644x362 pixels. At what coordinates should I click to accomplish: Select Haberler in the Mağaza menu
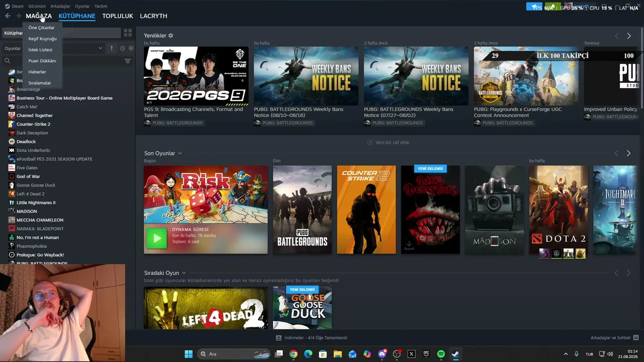(x=37, y=72)
